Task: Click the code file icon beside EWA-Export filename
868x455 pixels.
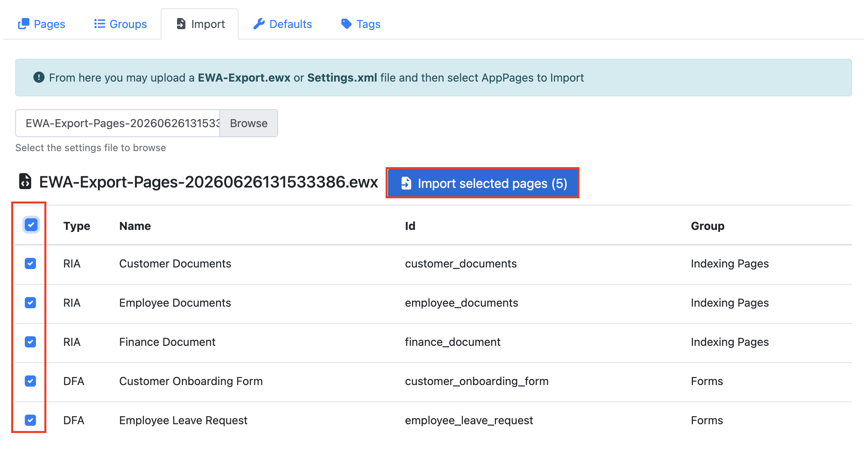Action: tap(25, 181)
